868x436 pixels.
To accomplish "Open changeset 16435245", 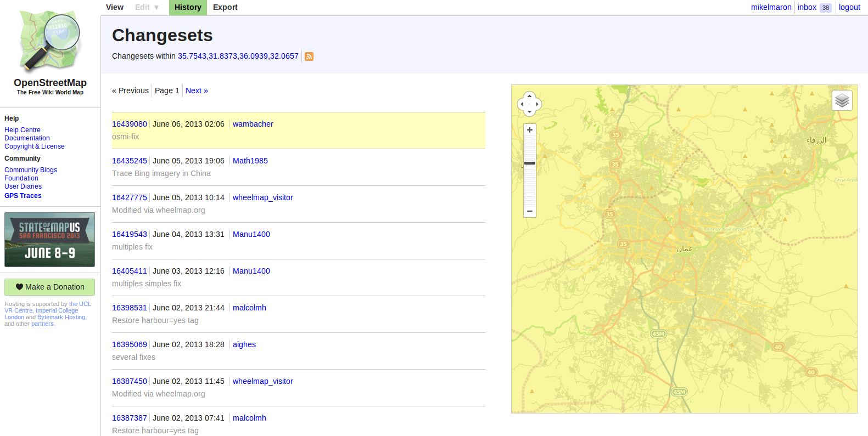I will [130, 161].
